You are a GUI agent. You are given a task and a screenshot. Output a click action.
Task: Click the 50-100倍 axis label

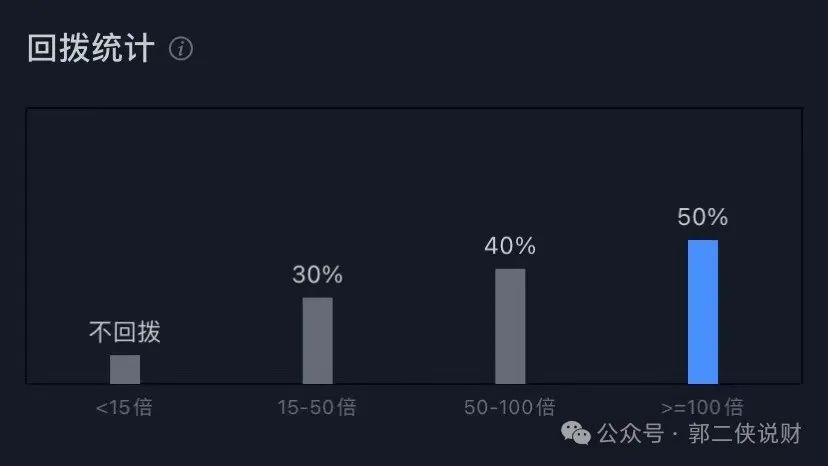coord(510,408)
